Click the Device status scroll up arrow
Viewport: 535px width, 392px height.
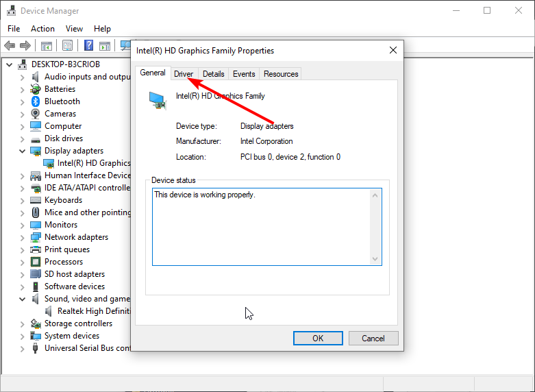point(375,195)
